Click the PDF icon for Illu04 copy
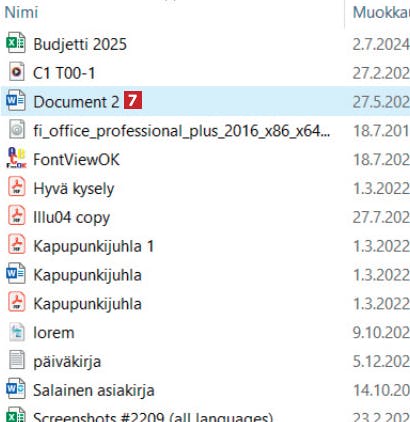The width and height of the screenshot is (410, 422). click(16, 216)
